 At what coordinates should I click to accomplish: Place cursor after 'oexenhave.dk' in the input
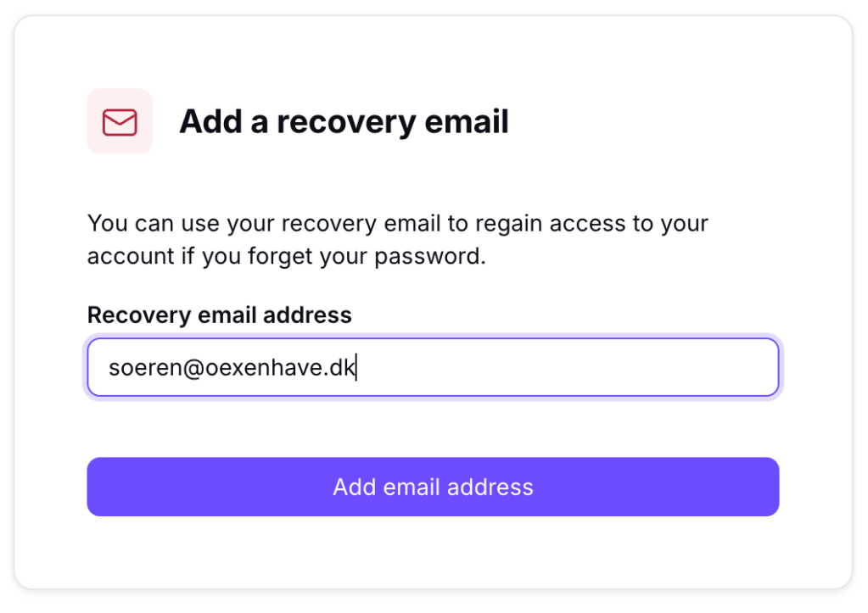point(357,368)
